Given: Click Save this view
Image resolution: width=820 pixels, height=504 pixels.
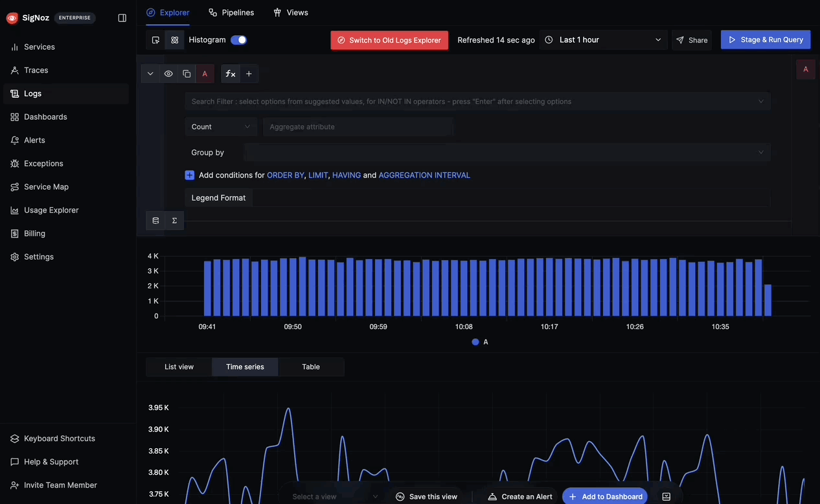Looking at the screenshot, I should point(426,496).
